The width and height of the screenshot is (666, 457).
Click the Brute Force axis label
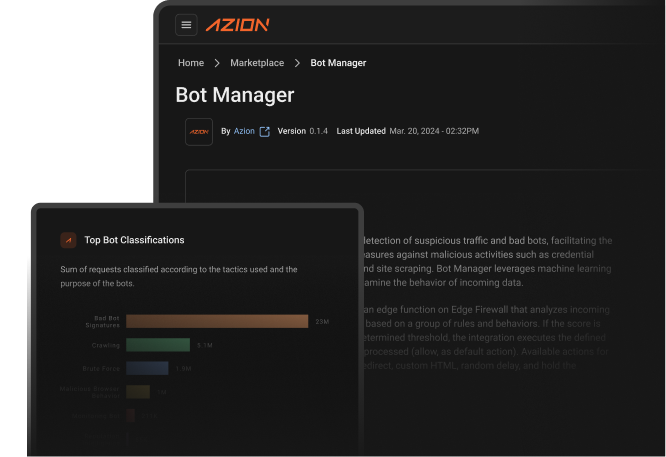101,369
